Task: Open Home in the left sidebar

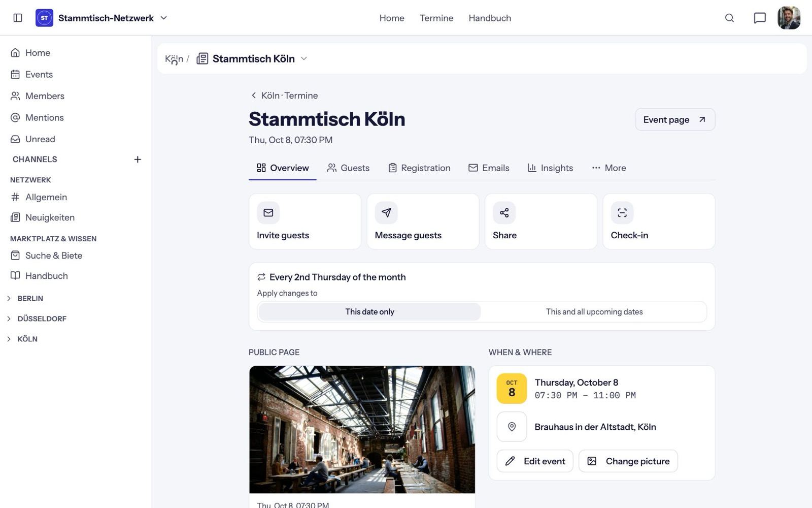Action: pyautogui.click(x=76, y=53)
